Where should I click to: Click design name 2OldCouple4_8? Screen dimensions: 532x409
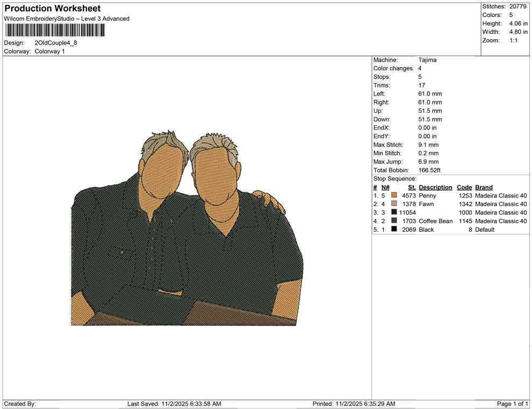[x=56, y=43]
